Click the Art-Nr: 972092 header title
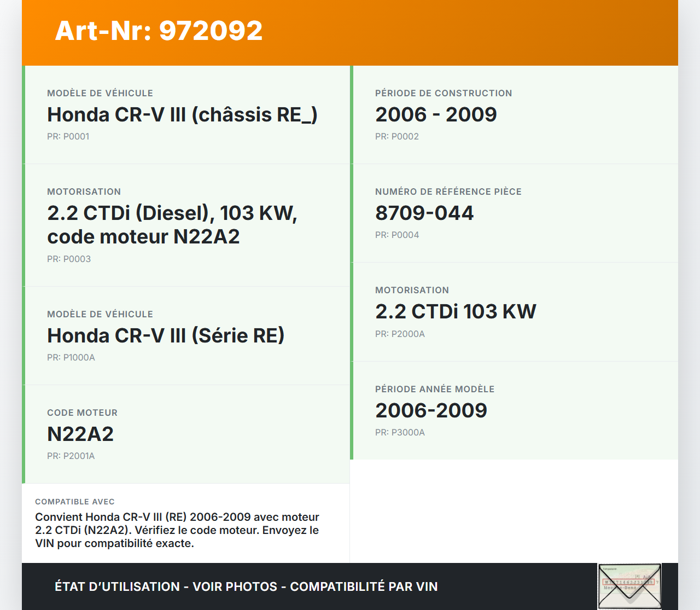The width and height of the screenshot is (700, 610). click(x=159, y=31)
